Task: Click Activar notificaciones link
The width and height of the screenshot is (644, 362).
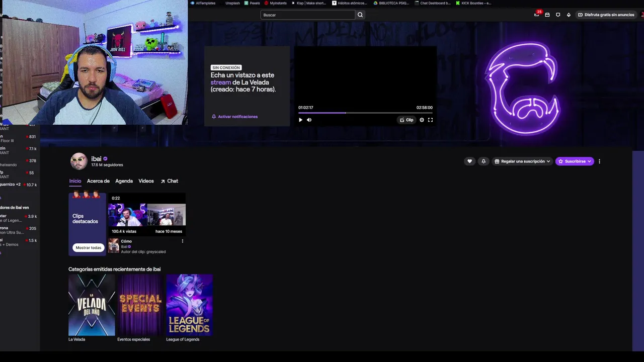Action: 237,117
